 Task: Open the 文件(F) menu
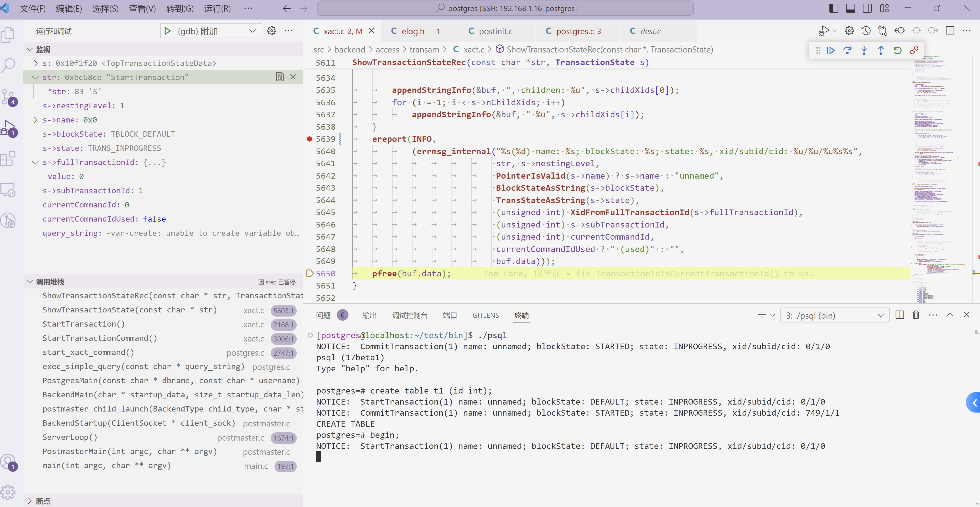coord(33,8)
